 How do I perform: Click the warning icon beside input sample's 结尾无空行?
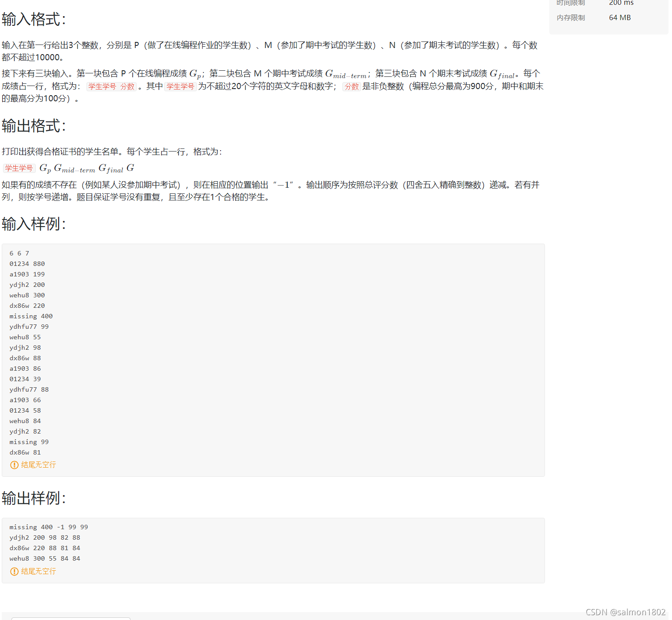[x=14, y=465]
